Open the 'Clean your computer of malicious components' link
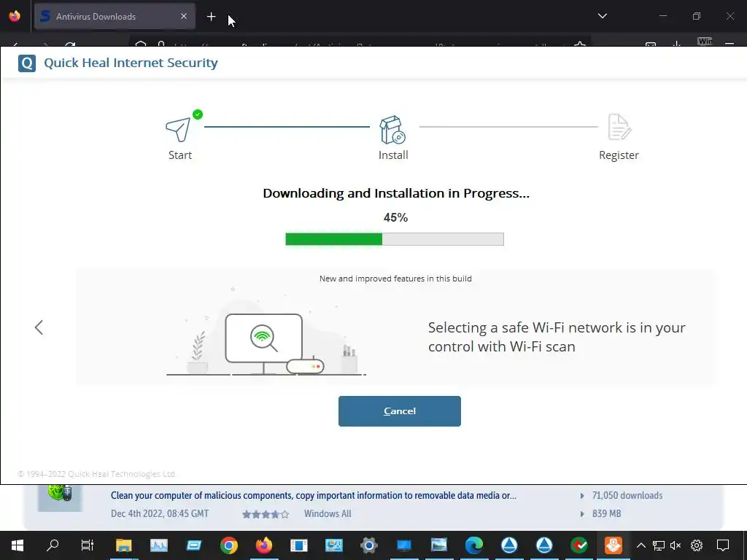The width and height of the screenshot is (747, 560). tap(314, 496)
